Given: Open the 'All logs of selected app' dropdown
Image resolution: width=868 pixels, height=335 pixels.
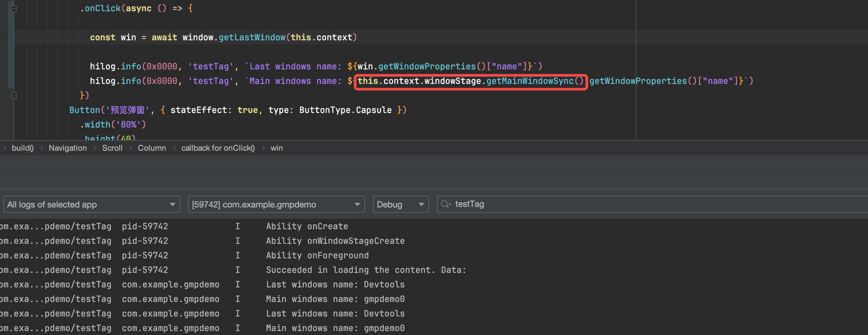Looking at the screenshot, I should [92, 205].
